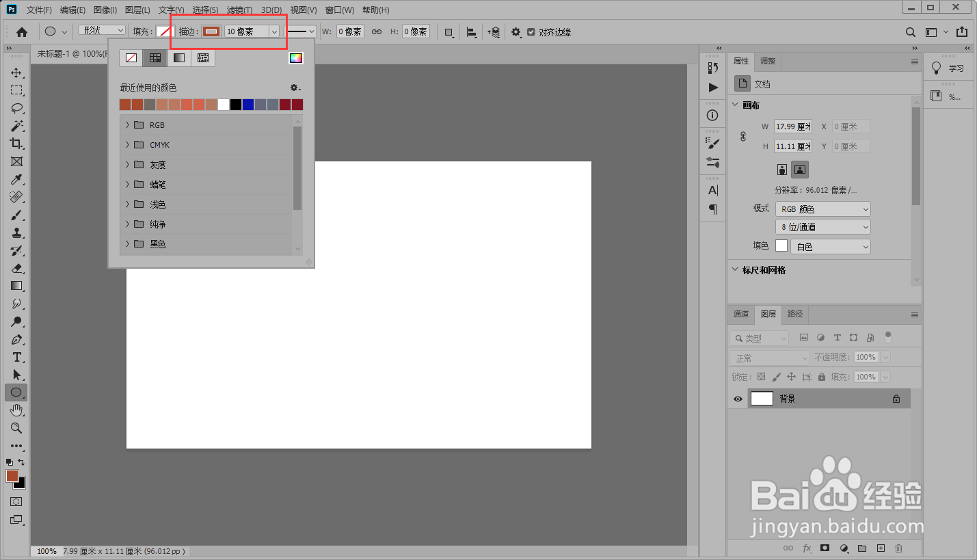Open stroke width 10 像素 dropdown
This screenshot has height=560, width=977.
coord(274,31)
